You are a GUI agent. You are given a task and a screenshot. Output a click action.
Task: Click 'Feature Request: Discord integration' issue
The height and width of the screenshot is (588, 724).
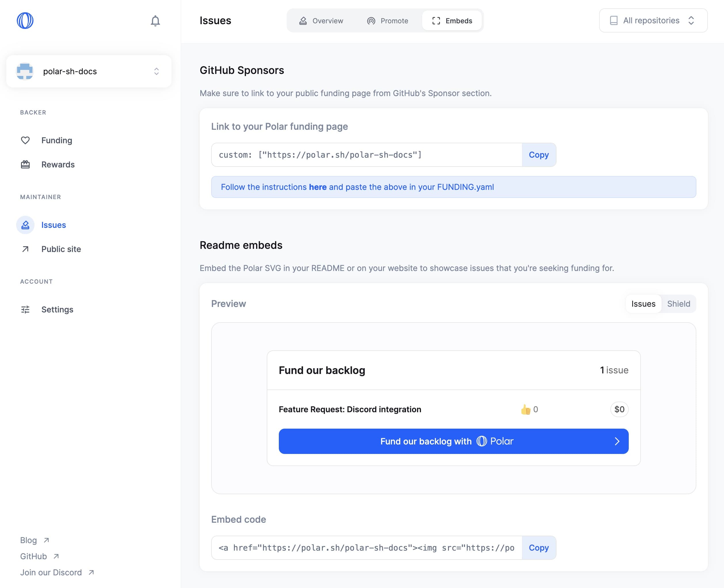pos(350,410)
